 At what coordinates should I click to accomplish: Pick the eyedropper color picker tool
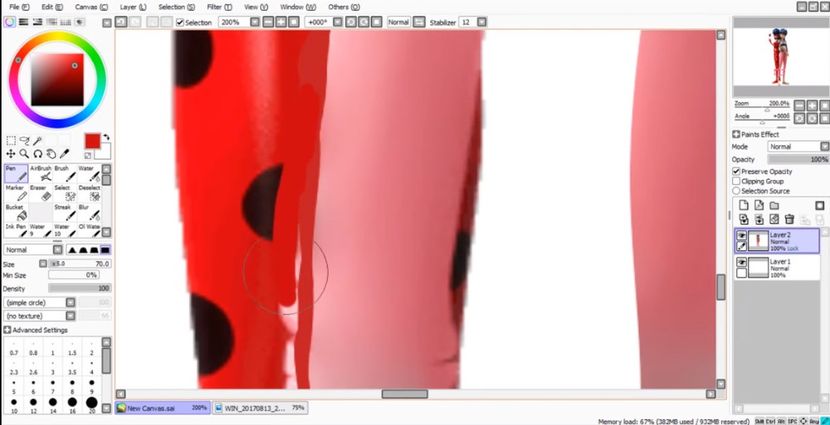[65, 154]
